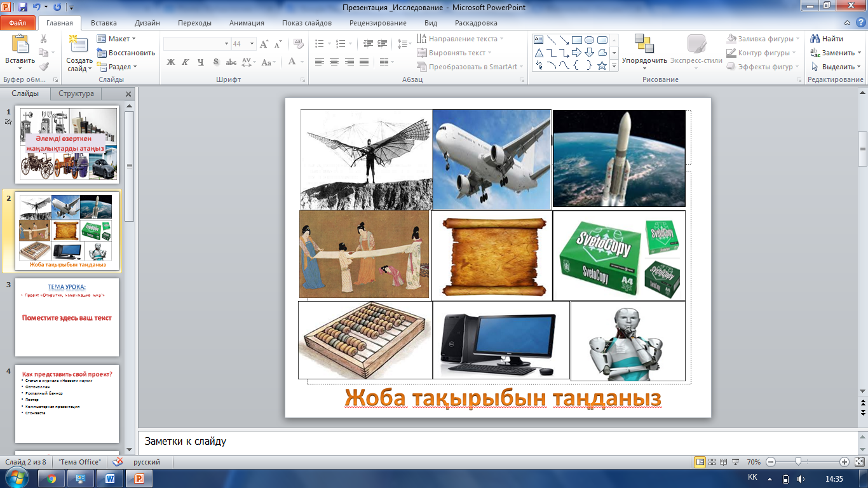Viewport: 868px width, 488px height.
Task: Select slide 3 thumbnail in the slides pane
Action: (x=67, y=317)
